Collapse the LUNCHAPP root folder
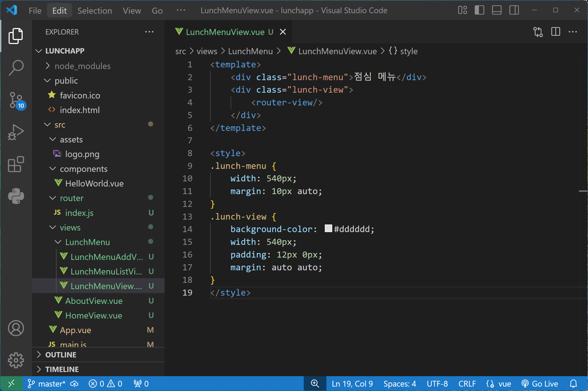The width and height of the screenshot is (588, 391). [x=98, y=51]
